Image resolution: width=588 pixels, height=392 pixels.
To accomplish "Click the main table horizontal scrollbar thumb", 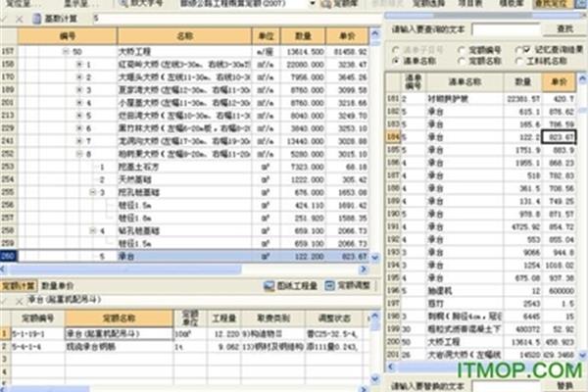I will pyautogui.click(x=125, y=269).
